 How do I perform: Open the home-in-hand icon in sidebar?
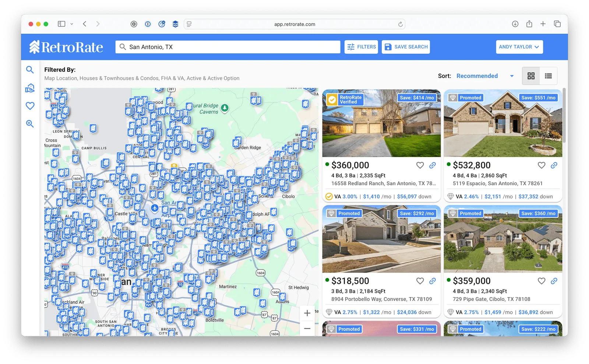point(30,88)
